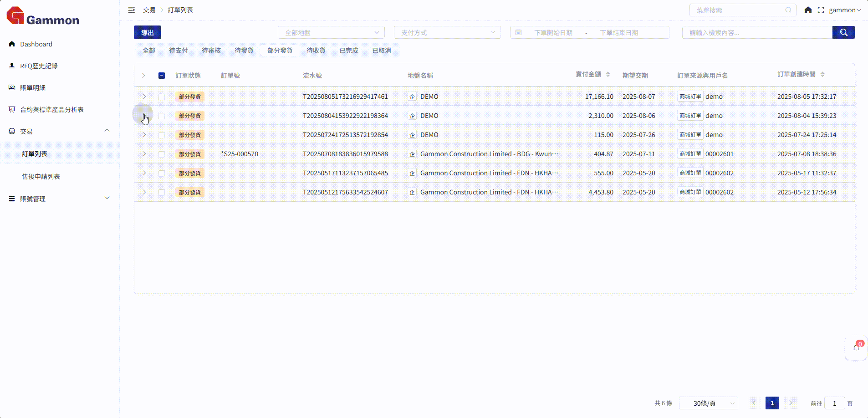
Task: Open the 全部地盤 dropdown
Action: pos(331,32)
